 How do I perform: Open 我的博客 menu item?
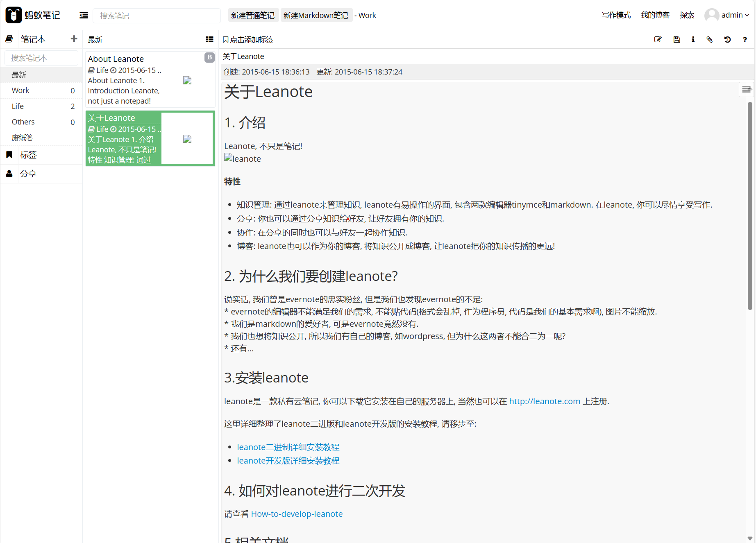coord(655,15)
